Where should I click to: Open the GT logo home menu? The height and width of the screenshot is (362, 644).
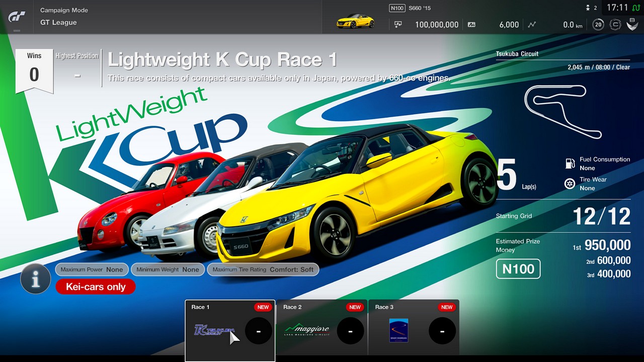(x=16, y=16)
